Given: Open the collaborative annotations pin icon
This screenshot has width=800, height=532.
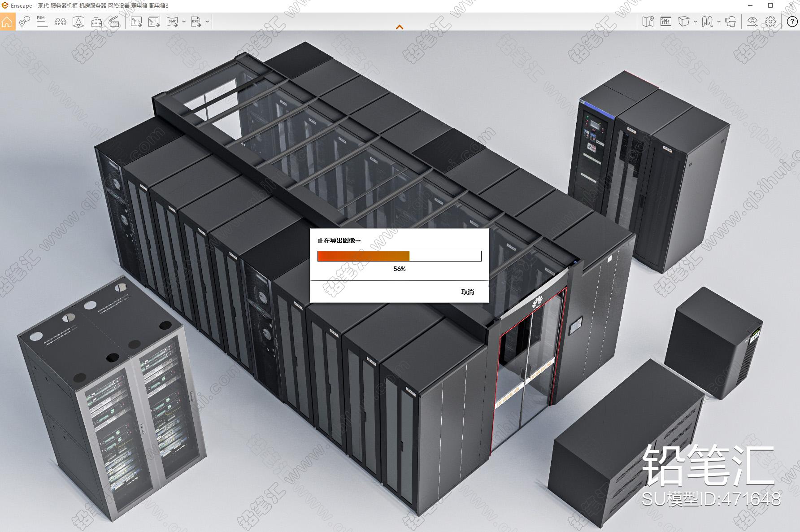Looking at the screenshot, I should tap(25, 22).
